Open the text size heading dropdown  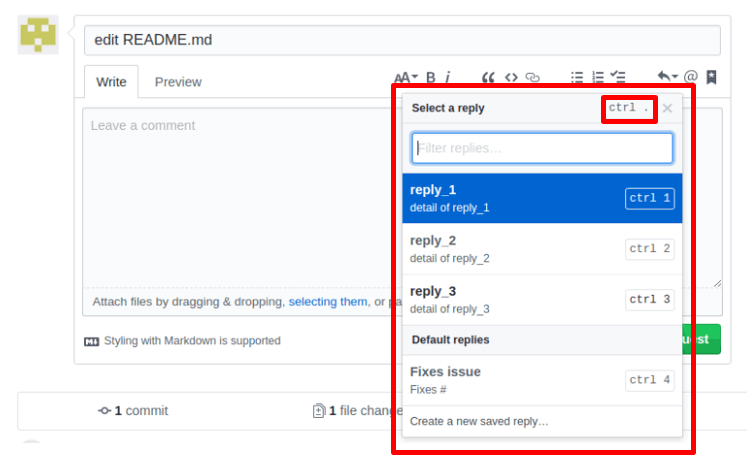tap(406, 77)
